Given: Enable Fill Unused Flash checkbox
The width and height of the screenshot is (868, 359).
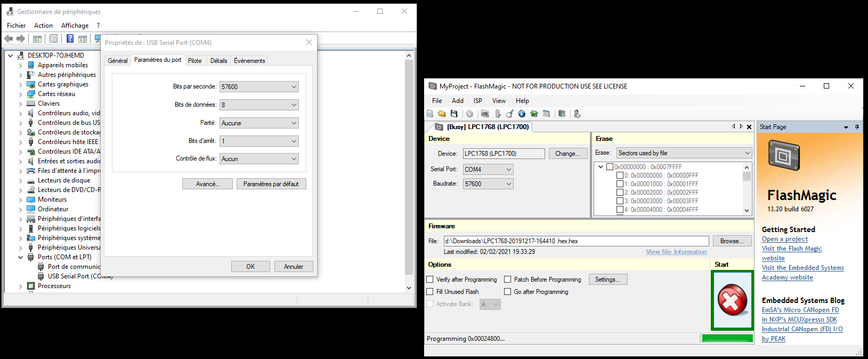Looking at the screenshot, I should pos(430,292).
